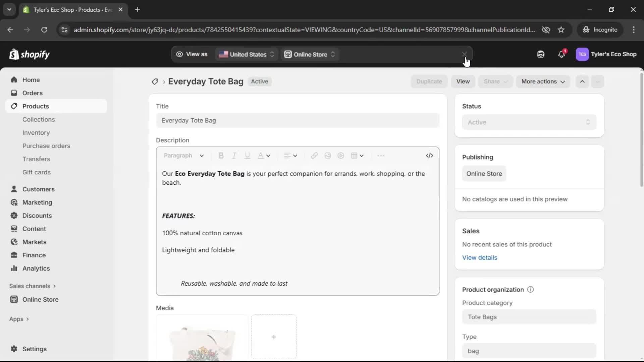Viewport: 644px width, 362px height.
Task: Open the editor's more options ellipsis
Action: 381,156
